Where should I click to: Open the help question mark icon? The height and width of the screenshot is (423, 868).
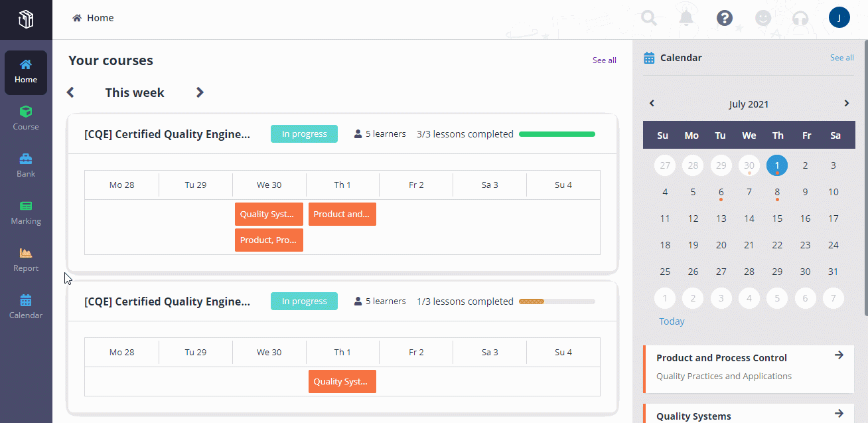point(724,18)
